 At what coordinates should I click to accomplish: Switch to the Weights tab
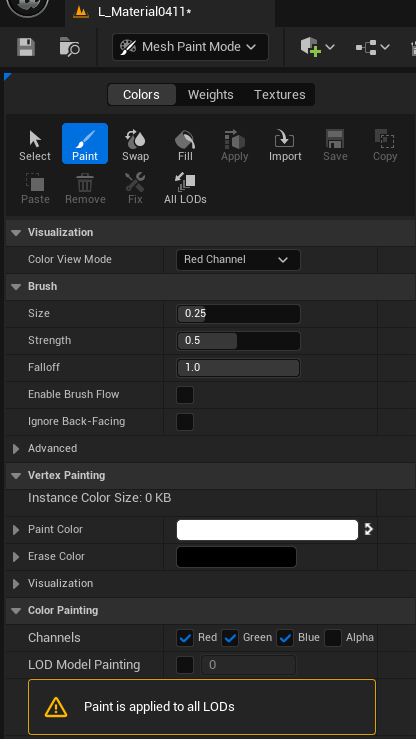(211, 95)
